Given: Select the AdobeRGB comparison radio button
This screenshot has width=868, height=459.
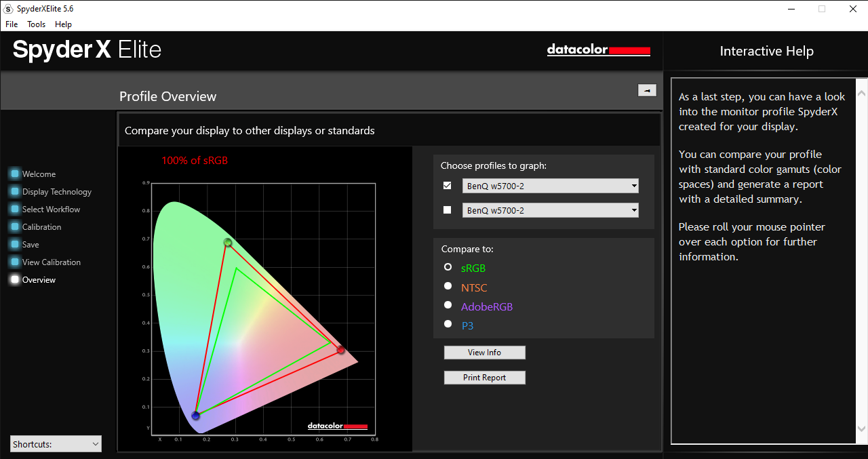Looking at the screenshot, I should click(448, 305).
